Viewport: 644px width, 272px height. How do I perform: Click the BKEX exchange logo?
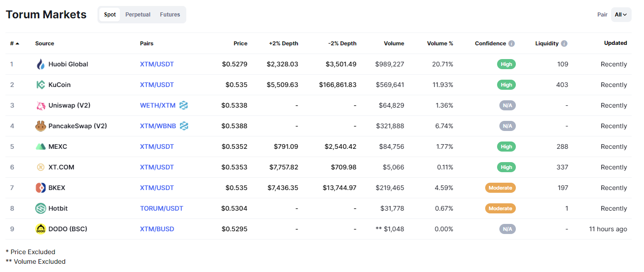tap(41, 188)
